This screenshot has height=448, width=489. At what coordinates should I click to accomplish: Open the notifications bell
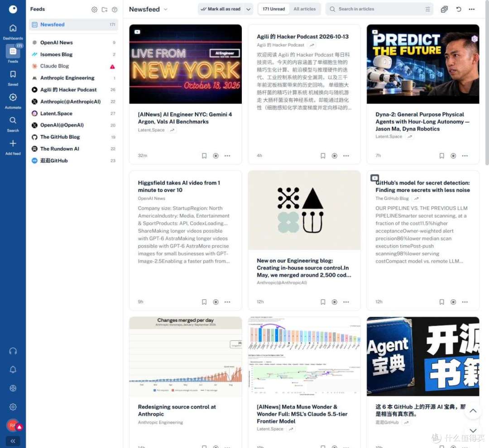click(x=13, y=370)
